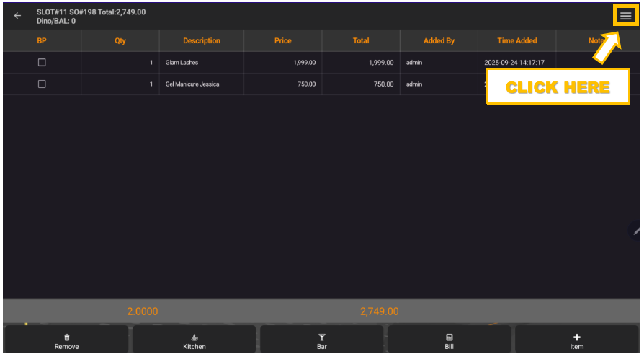The width and height of the screenshot is (644, 354).
Task: Tick the BP checkbox for Glam Lashes
Action: (x=42, y=63)
